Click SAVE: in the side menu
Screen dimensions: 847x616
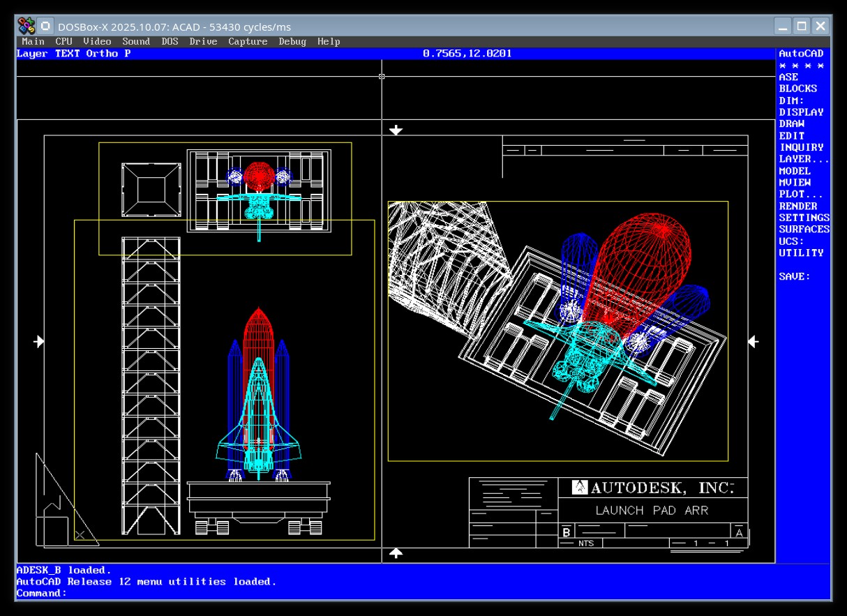tap(794, 277)
